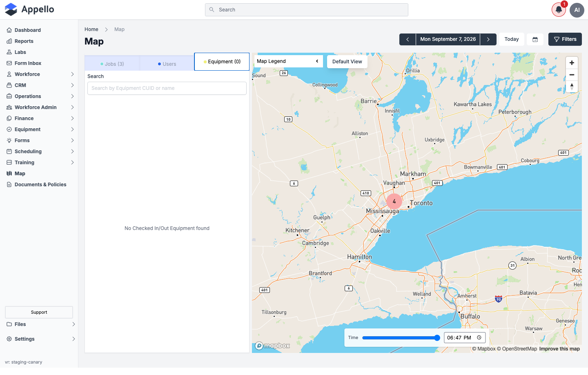Go to next day arrow
The width and height of the screenshot is (588, 375).
(x=488, y=39)
